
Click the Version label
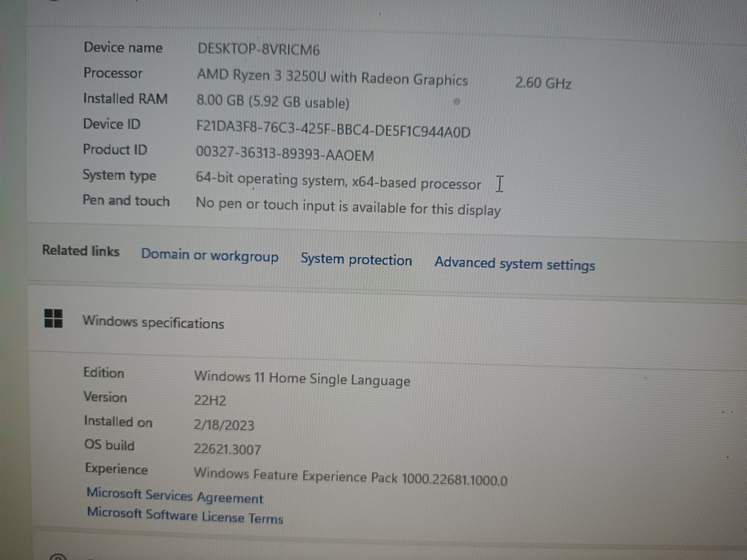[x=105, y=397]
